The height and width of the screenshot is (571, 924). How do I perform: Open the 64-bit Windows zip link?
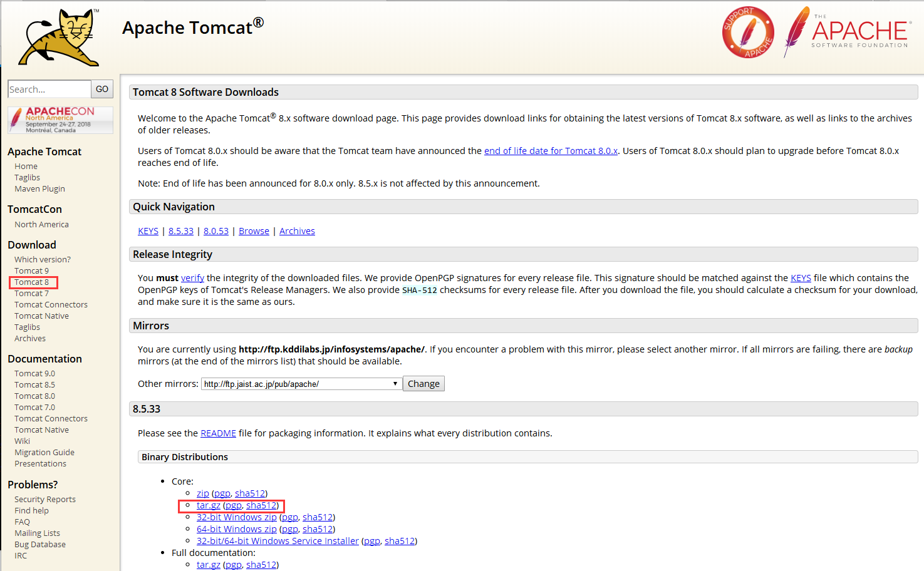coord(236,529)
